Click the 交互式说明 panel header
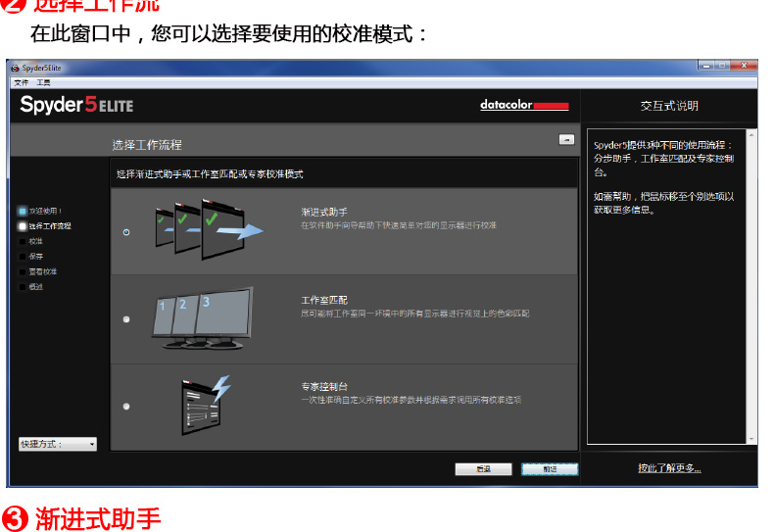This screenshot has height=532, width=774. point(669,106)
